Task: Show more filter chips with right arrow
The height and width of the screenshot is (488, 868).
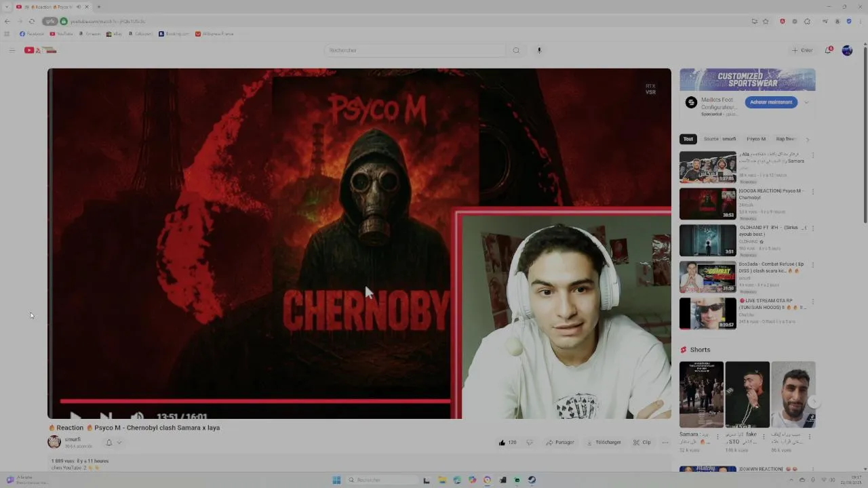Action: pos(807,139)
